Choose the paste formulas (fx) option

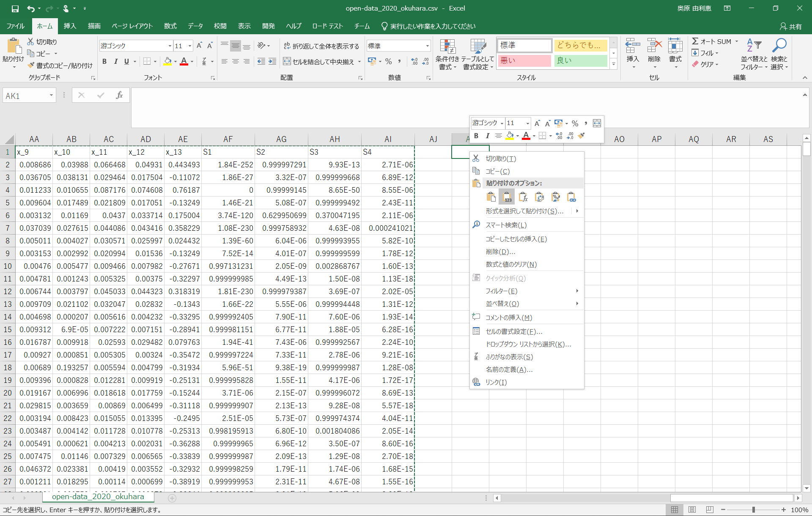click(x=523, y=197)
